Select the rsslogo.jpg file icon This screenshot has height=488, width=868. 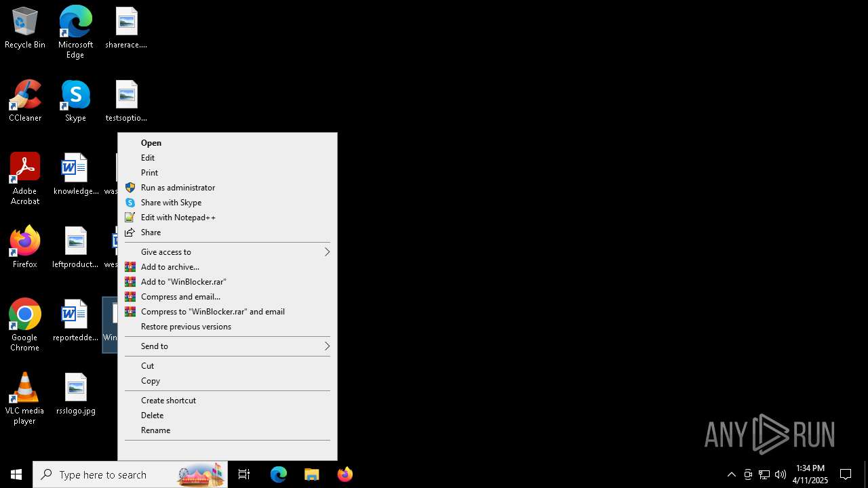click(x=75, y=394)
